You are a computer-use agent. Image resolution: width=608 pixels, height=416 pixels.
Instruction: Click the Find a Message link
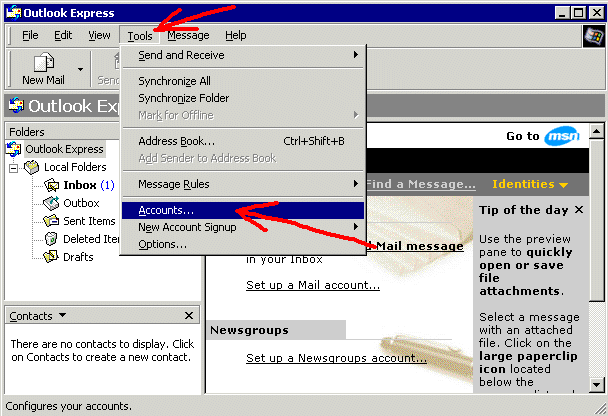point(421,184)
